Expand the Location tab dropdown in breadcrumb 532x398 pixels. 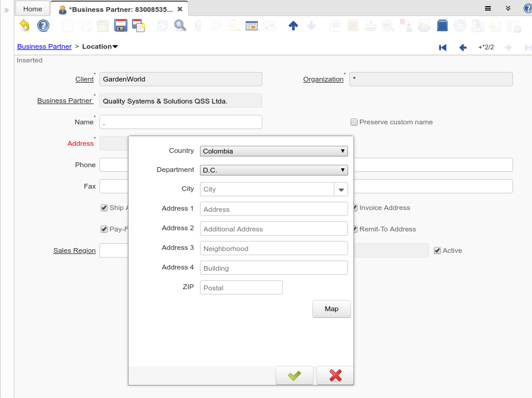[x=115, y=47]
